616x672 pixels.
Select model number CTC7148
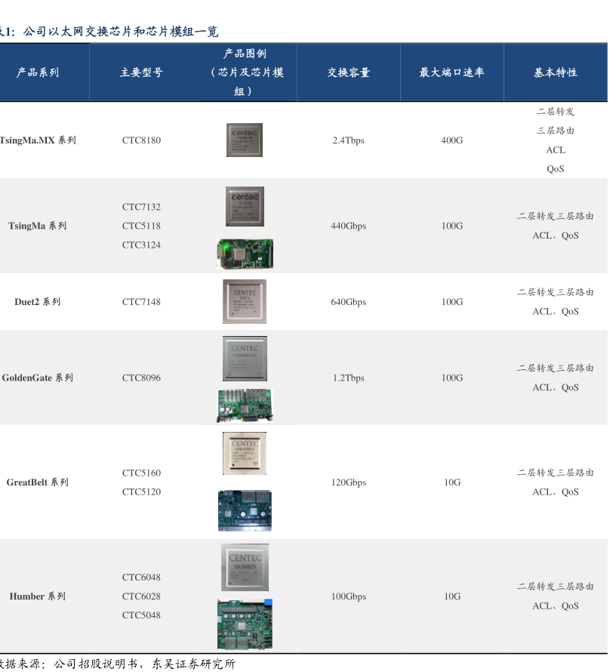[141, 302]
